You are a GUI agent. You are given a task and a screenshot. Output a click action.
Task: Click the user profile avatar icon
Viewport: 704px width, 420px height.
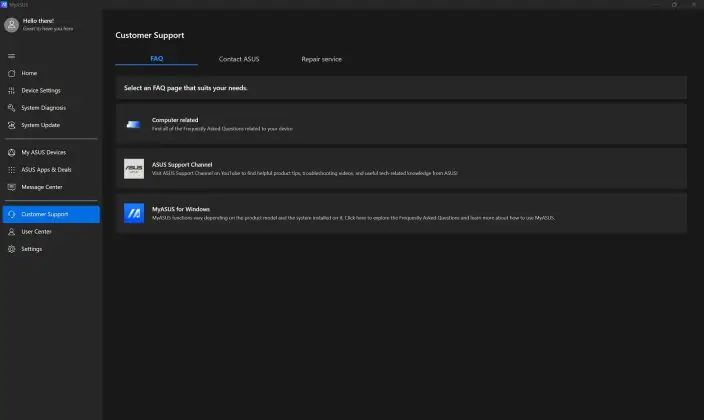11,25
